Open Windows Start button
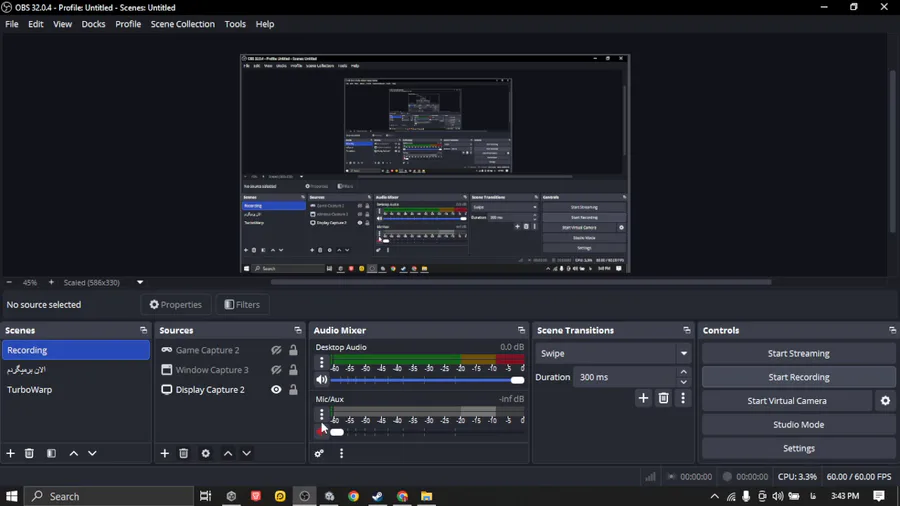 coord(11,496)
